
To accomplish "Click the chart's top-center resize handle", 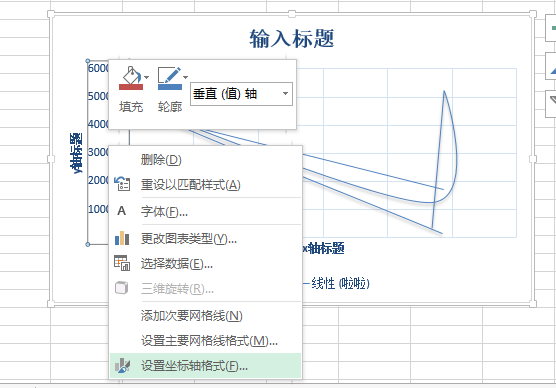I will tap(292, 14).
